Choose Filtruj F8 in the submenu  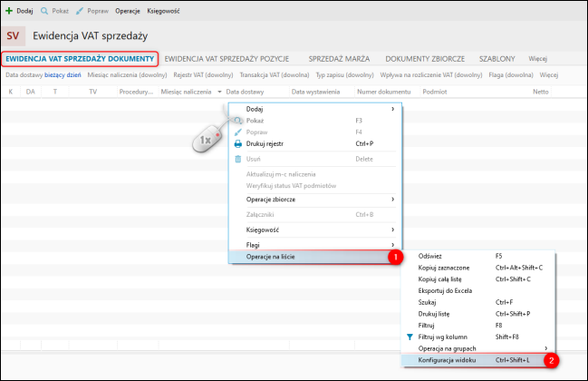pos(477,326)
